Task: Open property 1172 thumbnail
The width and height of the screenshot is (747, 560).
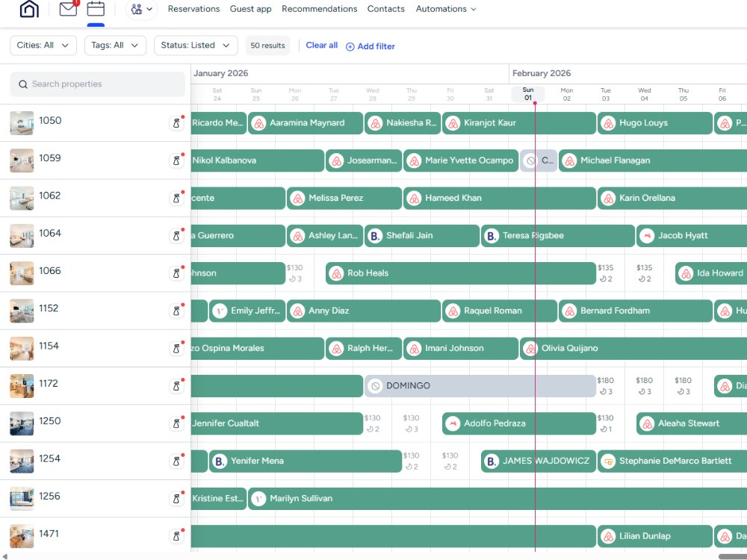Action: (x=22, y=386)
